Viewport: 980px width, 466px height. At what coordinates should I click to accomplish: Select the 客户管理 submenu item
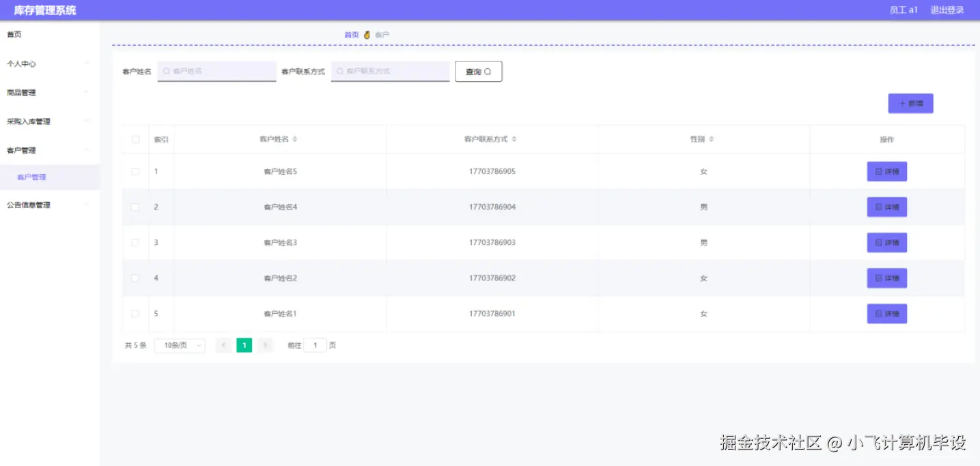click(x=50, y=177)
